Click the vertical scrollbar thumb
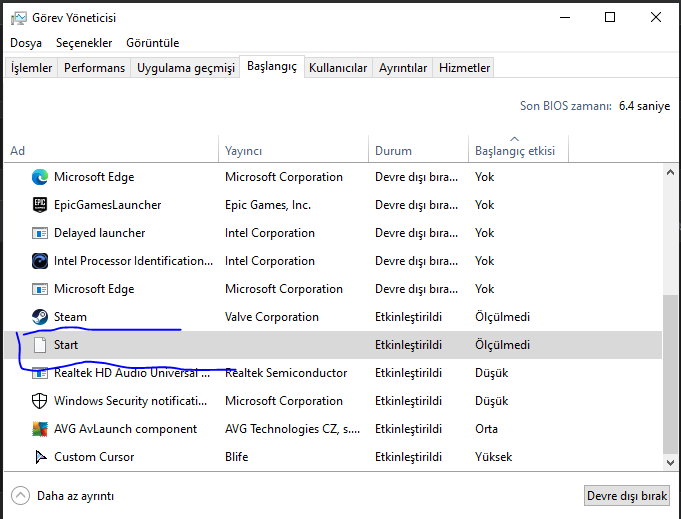The image size is (681, 519). tap(670, 374)
